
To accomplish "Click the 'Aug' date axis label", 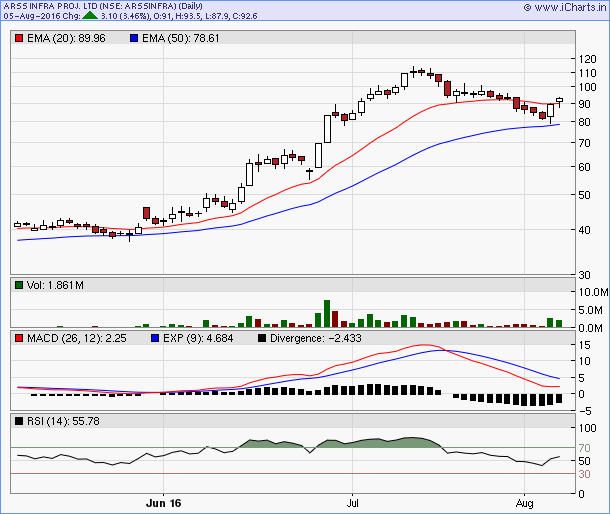I will pos(524,503).
